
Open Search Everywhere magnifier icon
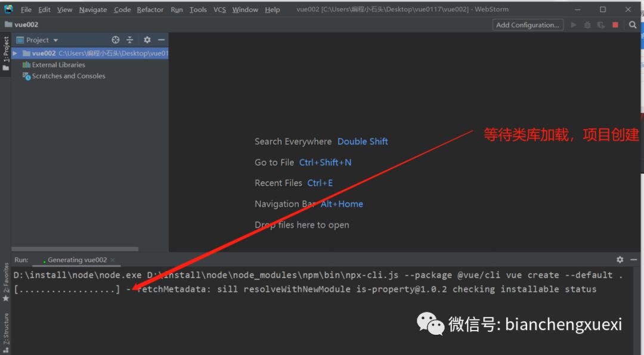(633, 25)
